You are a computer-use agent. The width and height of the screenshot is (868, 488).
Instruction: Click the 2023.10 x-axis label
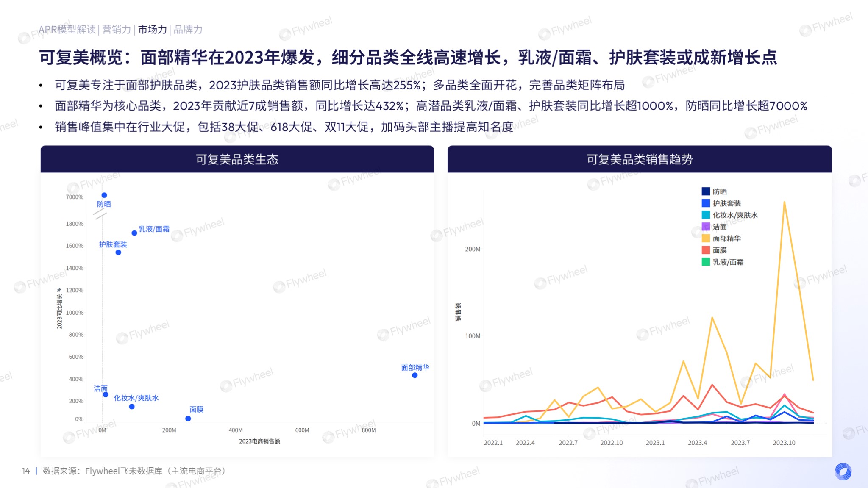click(784, 443)
